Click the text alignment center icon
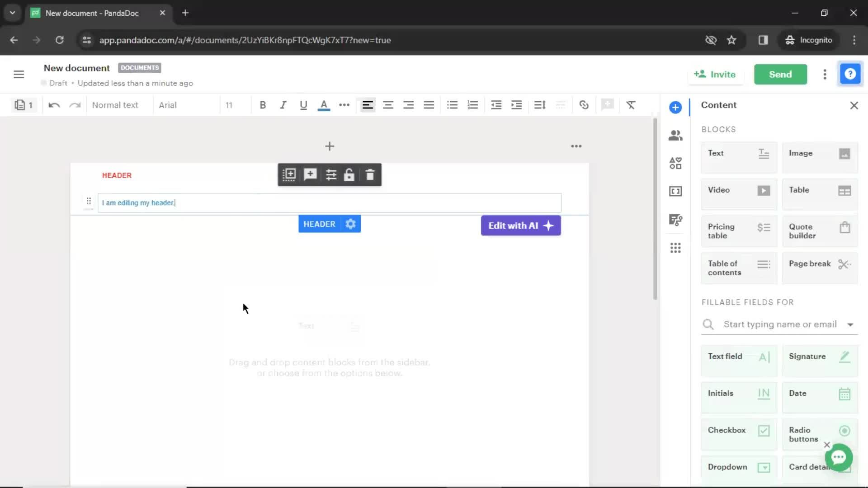Screen dimensions: 868x488 tap(387, 105)
